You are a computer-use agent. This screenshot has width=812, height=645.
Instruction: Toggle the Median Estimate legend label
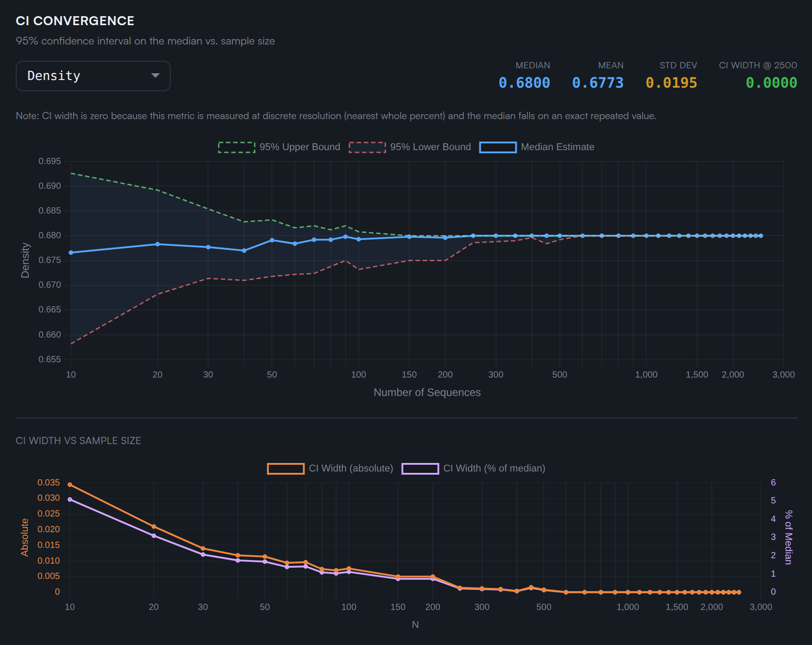coord(557,147)
